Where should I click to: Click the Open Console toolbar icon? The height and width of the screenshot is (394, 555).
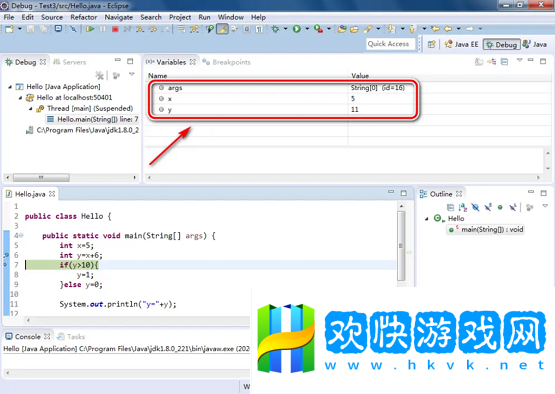[58, 29]
